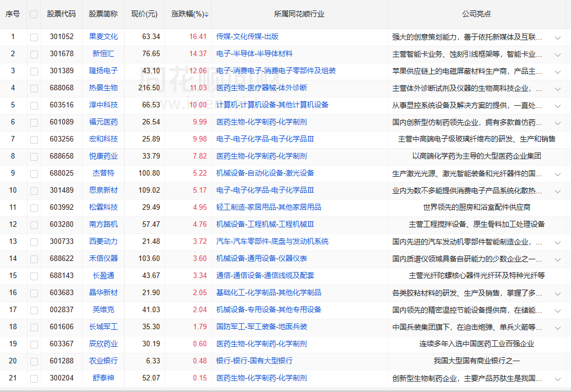
Task: Expand the 公司亮点 for 禾信仪器
Action: click(558, 260)
